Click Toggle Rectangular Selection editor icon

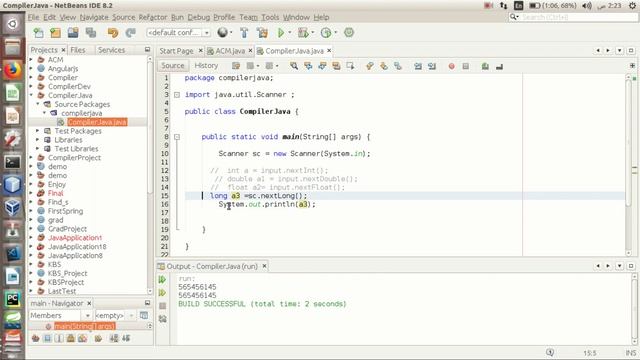click(x=350, y=66)
